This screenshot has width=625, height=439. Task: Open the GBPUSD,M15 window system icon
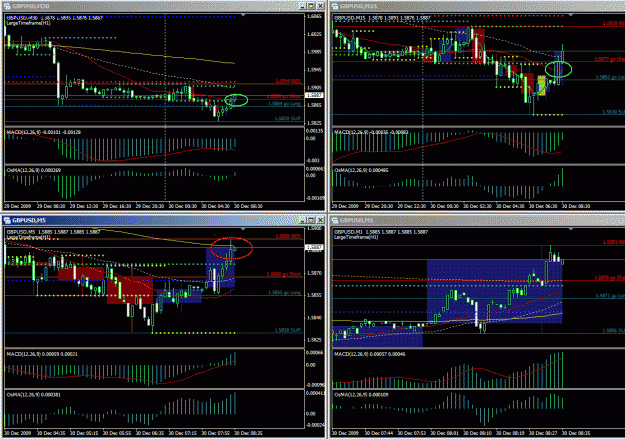pyautogui.click(x=335, y=6)
